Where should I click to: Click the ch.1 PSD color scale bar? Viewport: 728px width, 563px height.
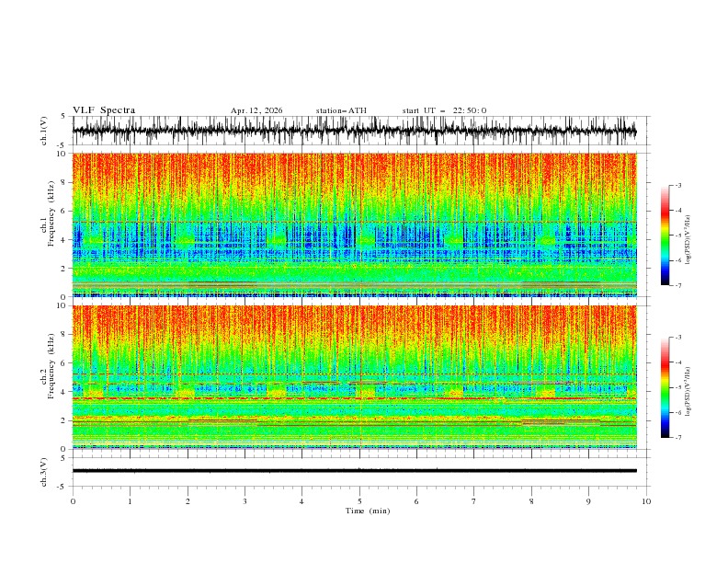click(665, 236)
